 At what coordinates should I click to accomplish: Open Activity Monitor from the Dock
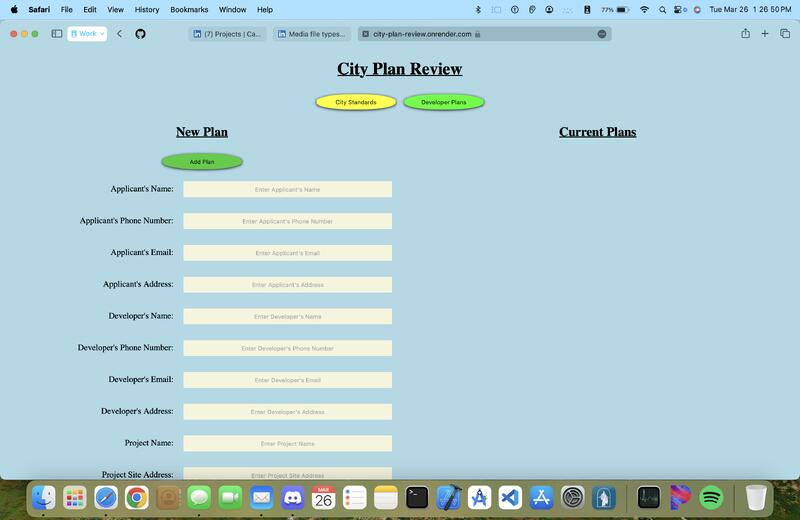click(x=649, y=497)
